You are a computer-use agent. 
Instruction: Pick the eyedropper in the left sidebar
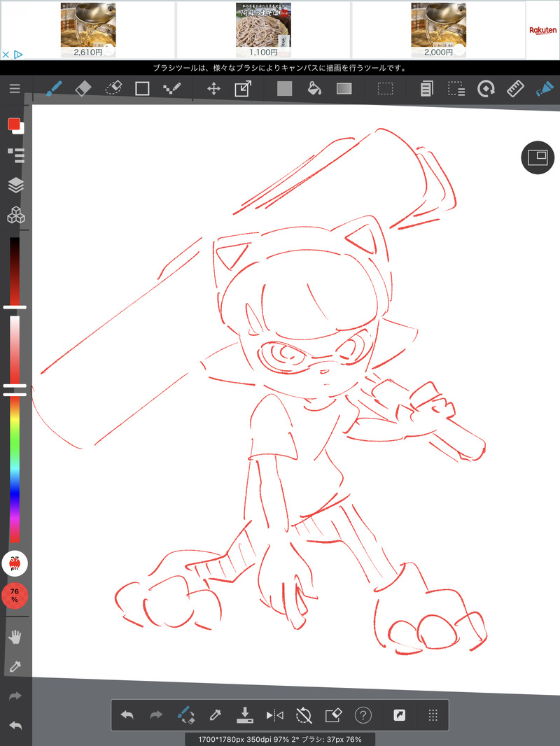click(15, 666)
